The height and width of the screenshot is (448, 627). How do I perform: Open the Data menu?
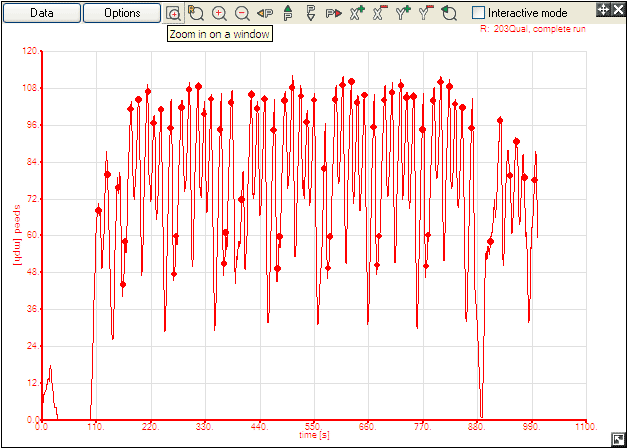point(41,13)
